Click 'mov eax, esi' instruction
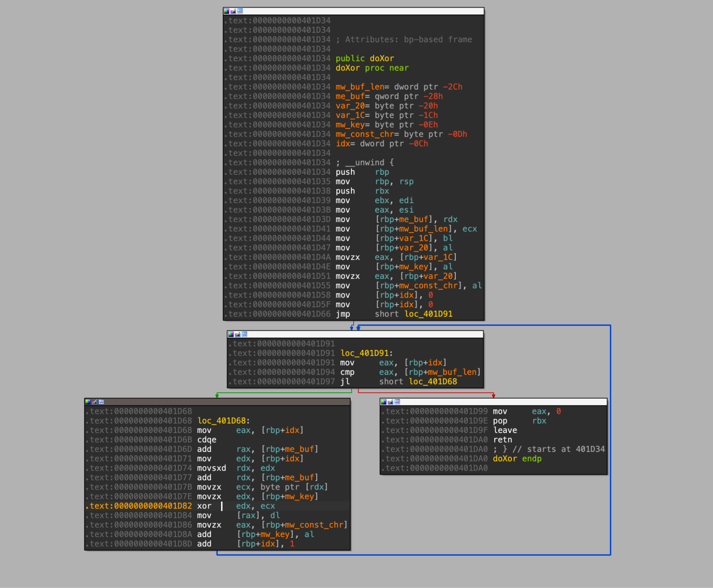This screenshot has height=588, width=713. click(x=375, y=210)
